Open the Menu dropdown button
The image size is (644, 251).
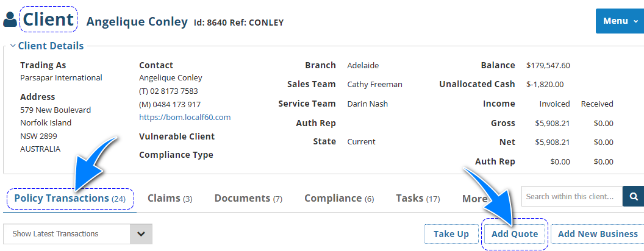tap(620, 21)
